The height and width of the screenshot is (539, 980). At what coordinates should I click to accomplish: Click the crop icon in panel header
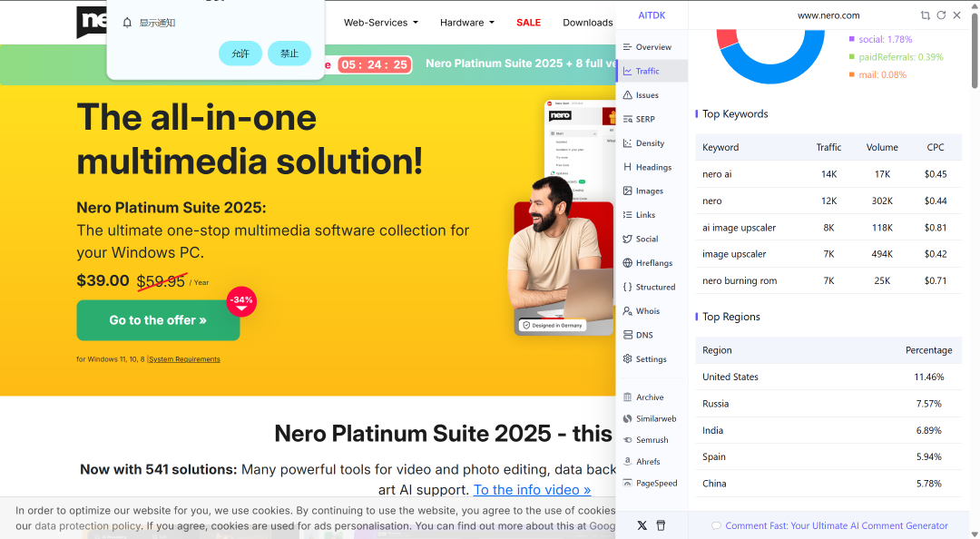(x=925, y=15)
